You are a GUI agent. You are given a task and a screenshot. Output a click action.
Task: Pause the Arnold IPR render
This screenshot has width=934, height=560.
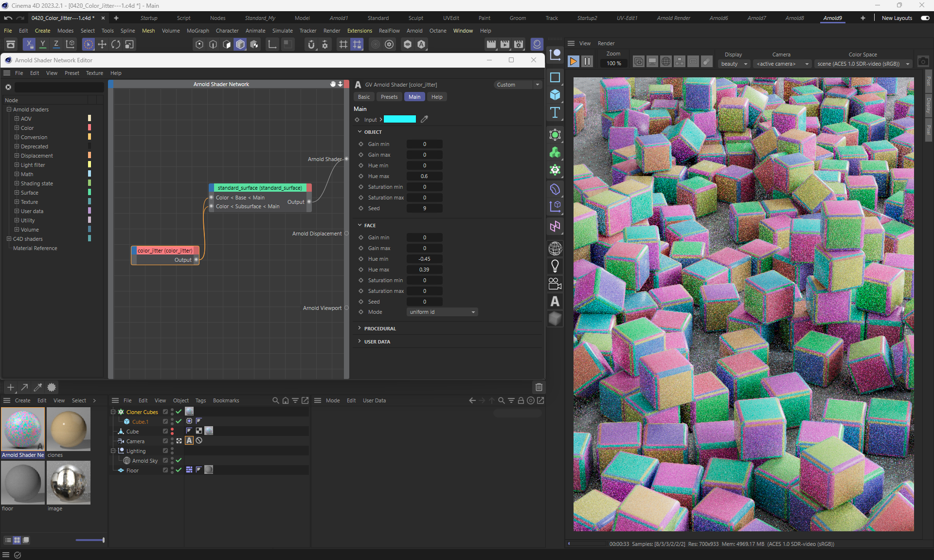[587, 61]
